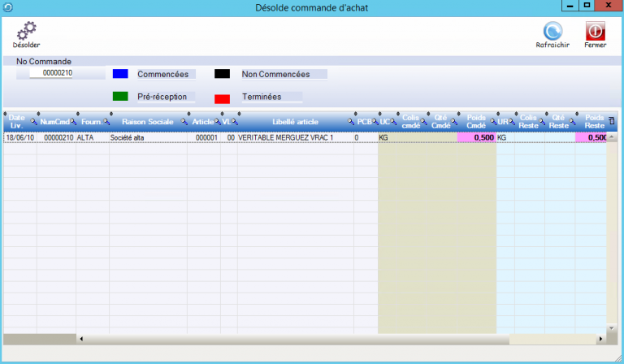Viewport: 624px width, 364px height.
Task: Click the blue Commencées color swatch
Action: 120,74
